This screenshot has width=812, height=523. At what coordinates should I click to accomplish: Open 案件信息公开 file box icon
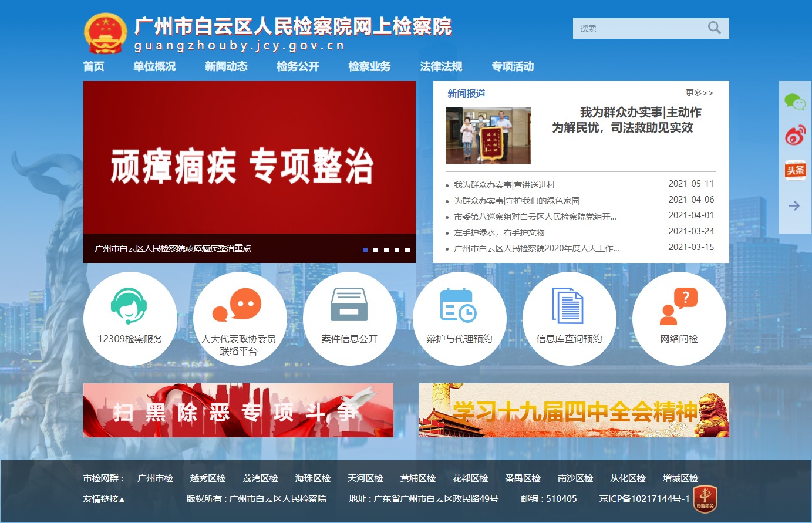pyautogui.click(x=349, y=305)
